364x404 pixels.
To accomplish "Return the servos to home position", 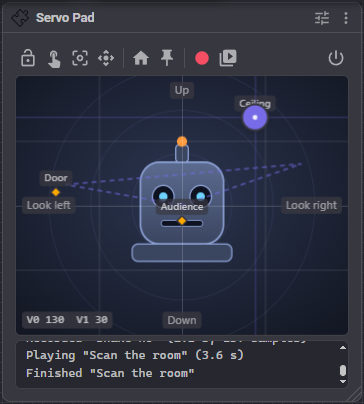I will coord(141,58).
